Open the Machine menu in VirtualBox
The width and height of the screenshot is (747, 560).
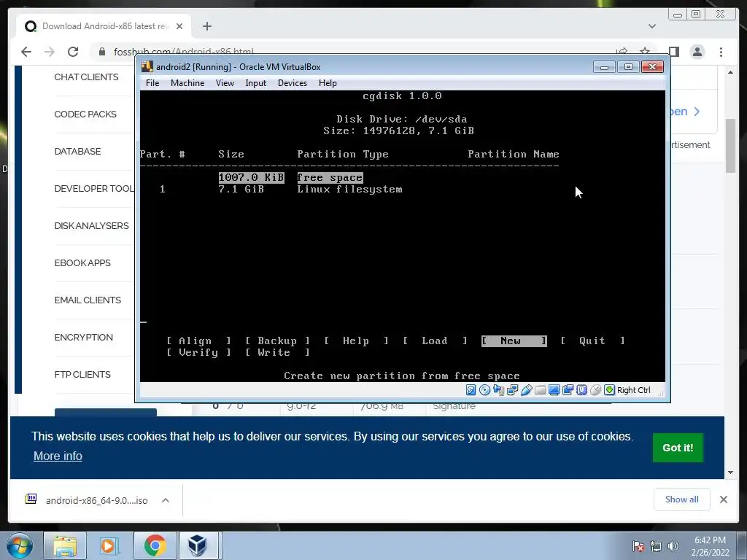pyautogui.click(x=187, y=83)
